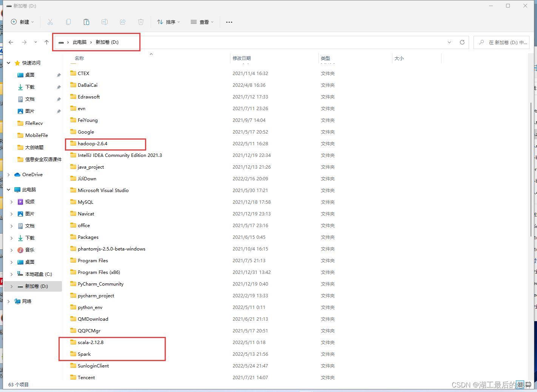Click the Cut scissors icon
This screenshot has height=392, width=537.
(x=50, y=22)
